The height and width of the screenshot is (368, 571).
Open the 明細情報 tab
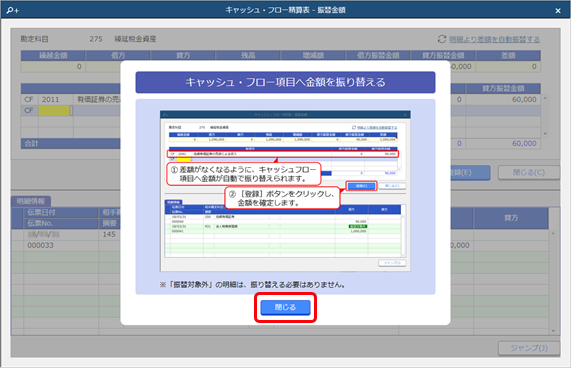click(31, 201)
